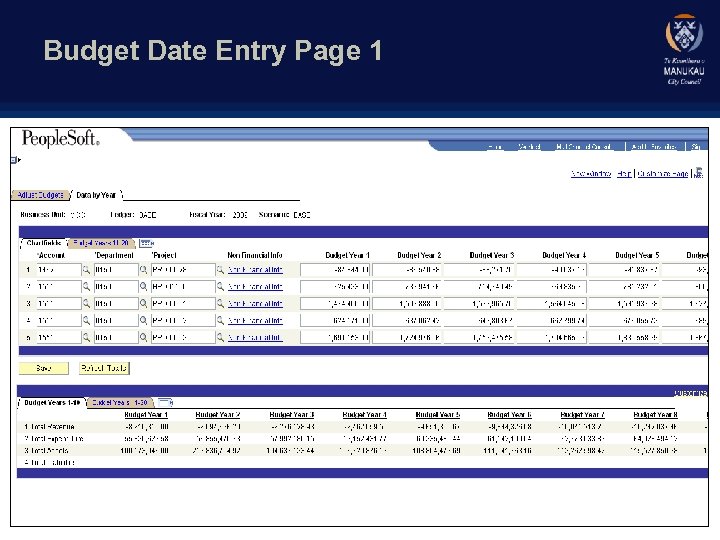Image resolution: width=720 pixels, height=540 pixels.
Task: Click Budget Year 4 field in row 4
Action: pyautogui.click(x=552, y=321)
